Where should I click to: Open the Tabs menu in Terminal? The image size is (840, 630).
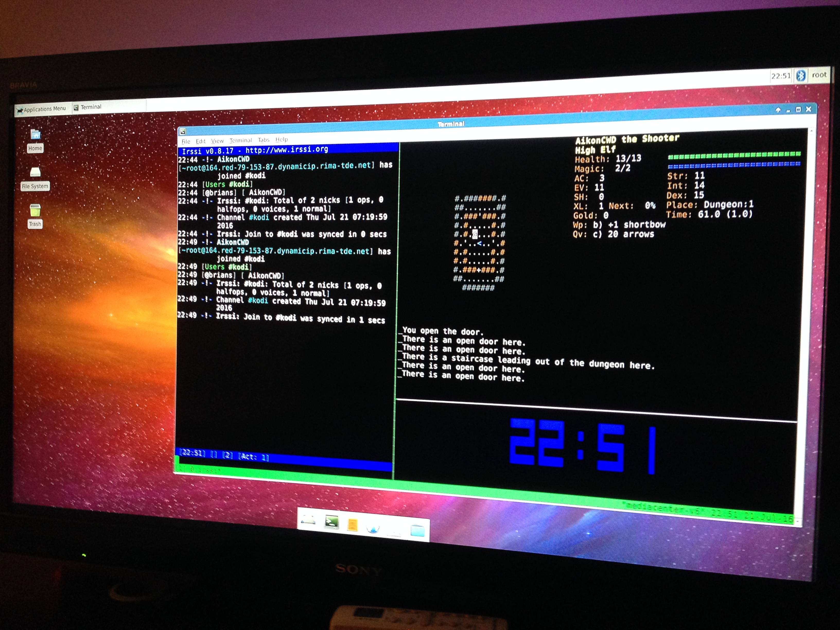point(263,140)
